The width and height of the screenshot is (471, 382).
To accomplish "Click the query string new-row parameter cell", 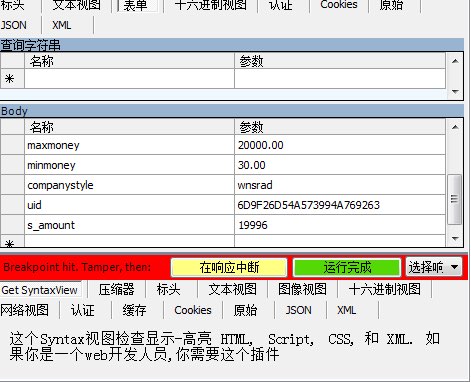I will 340,79.
